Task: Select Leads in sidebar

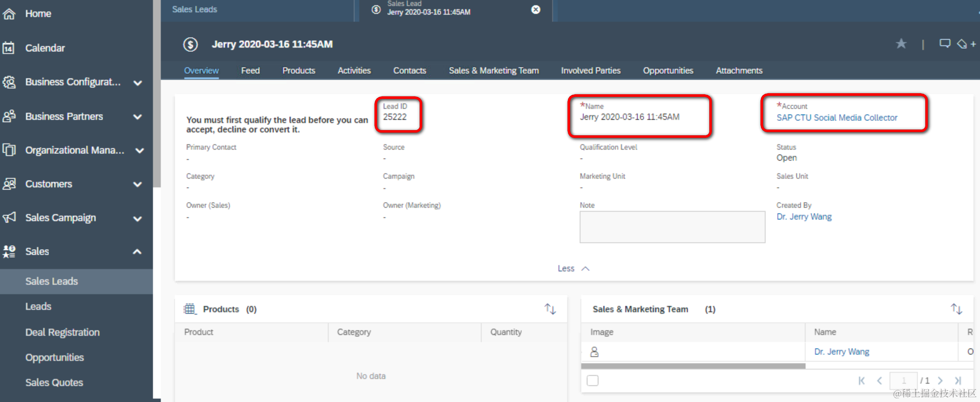Action: [x=38, y=307]
